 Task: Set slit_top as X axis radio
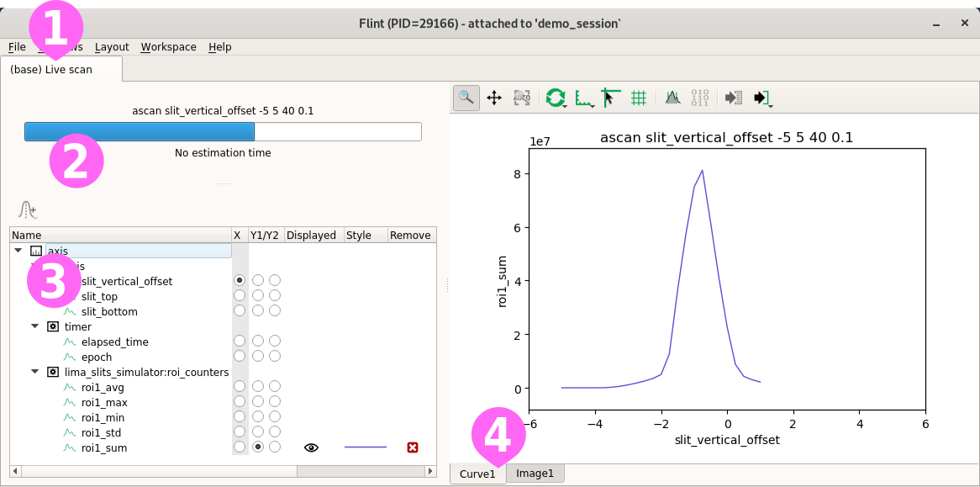(240, 295)
